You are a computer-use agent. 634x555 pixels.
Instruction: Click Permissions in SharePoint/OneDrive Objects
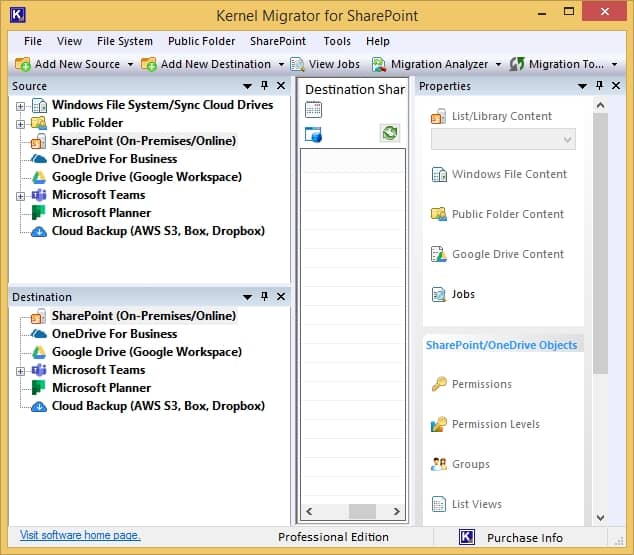tap(471, 384)
